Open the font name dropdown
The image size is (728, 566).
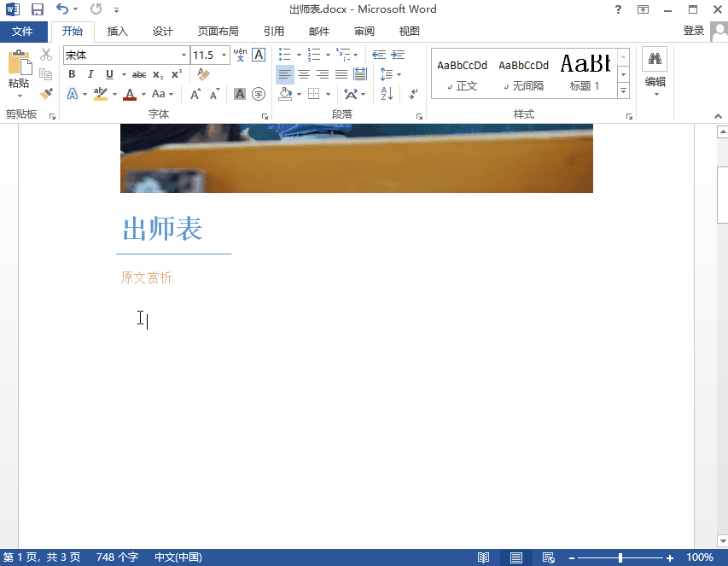pos(184,54)
